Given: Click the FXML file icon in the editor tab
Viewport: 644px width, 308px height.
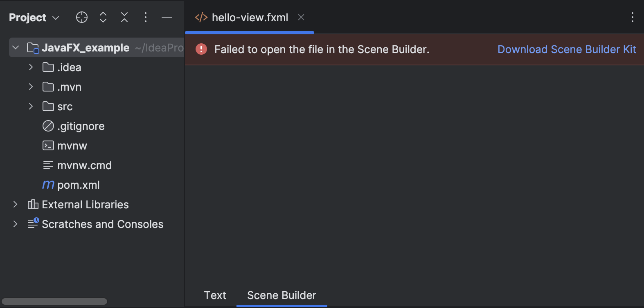Looking at the screenshot, I should tap(201, 17).
